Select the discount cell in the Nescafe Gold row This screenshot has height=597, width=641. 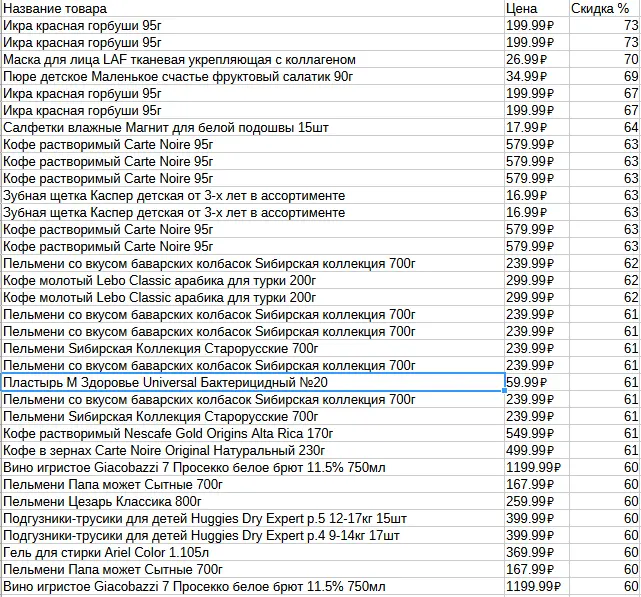(x=605, y=433)
